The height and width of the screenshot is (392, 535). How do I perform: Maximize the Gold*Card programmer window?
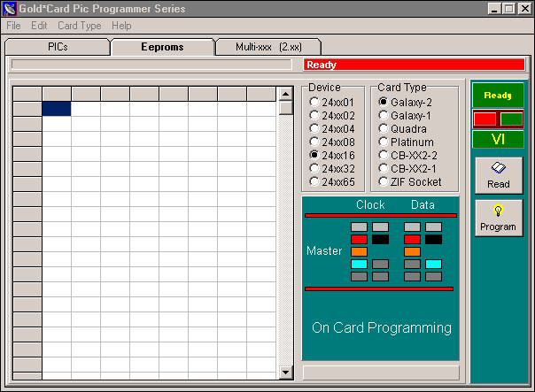click(x=508, y=9)
